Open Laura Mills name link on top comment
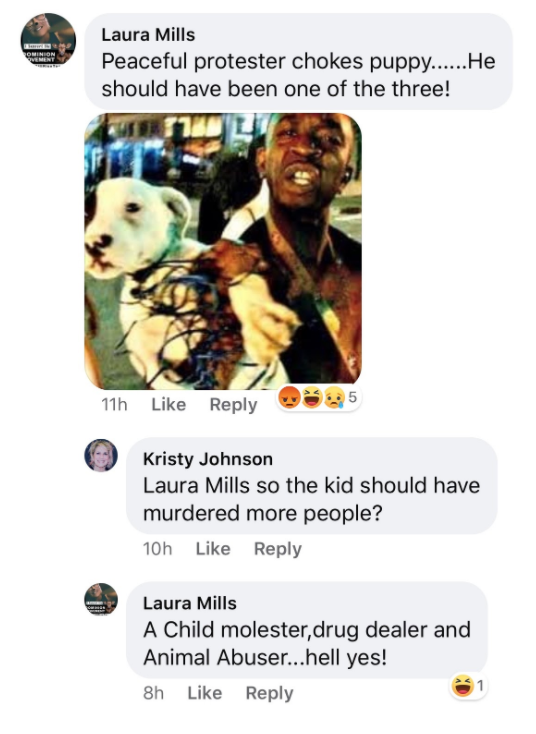 148,35
